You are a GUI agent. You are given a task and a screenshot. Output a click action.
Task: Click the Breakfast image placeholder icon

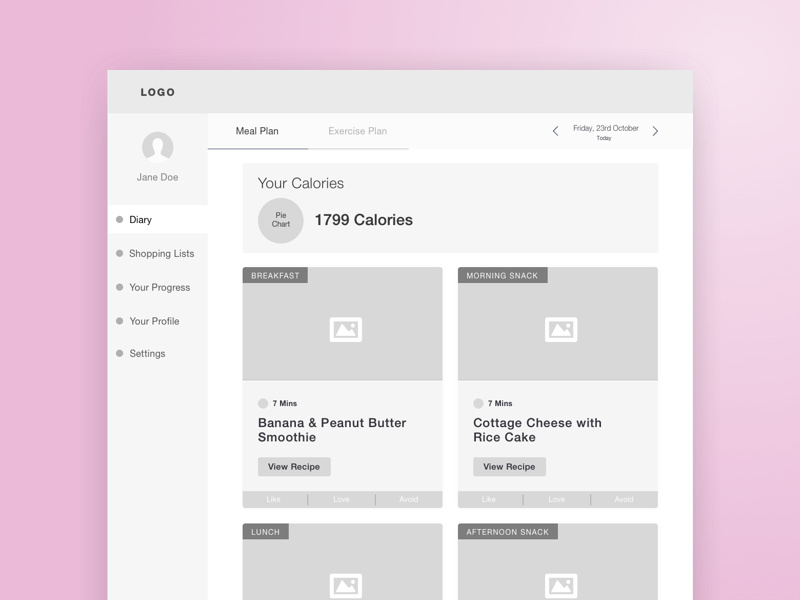tap(346, 329)
